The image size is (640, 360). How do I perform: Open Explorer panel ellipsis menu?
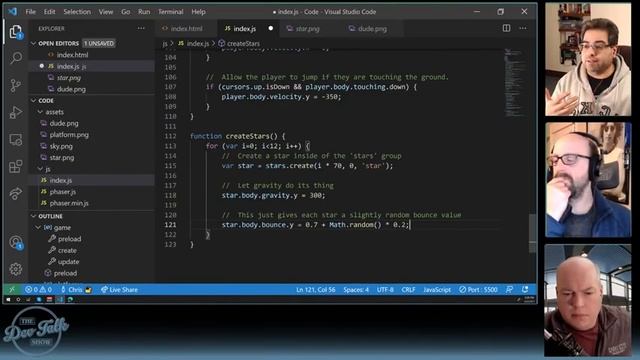141,28
